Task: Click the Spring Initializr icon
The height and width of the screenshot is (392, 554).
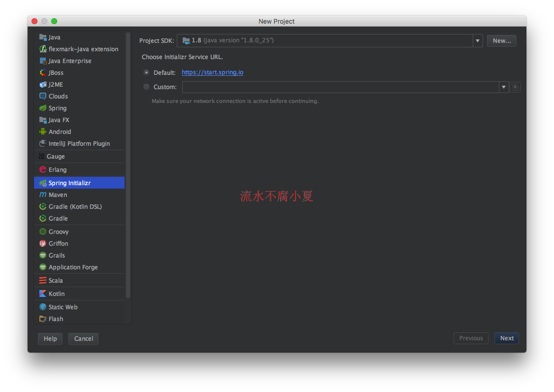Action: coord(43,183)
